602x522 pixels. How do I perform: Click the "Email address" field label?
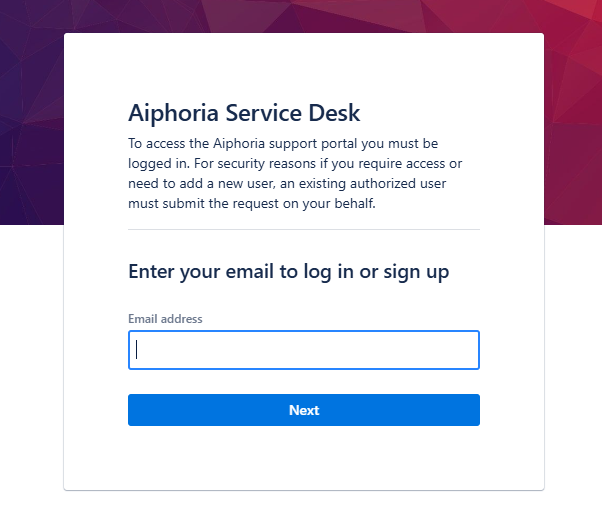pyautogui.click(x=165, y=319)
